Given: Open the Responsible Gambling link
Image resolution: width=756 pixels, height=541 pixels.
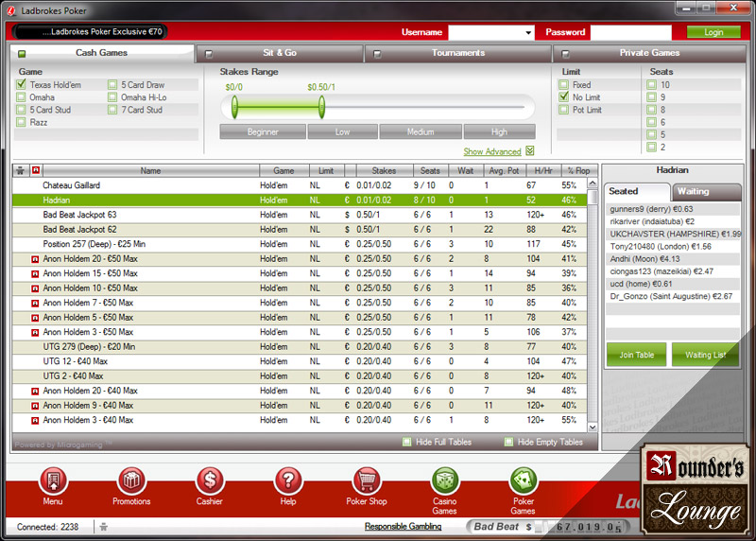Looking at the screenshot, I should pyautogui.click(x=404, y=526).
